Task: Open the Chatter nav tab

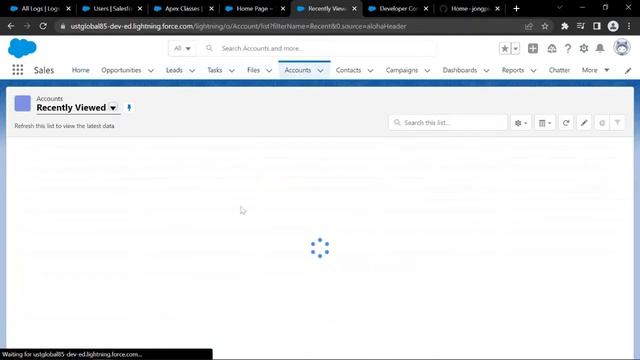Action: 559,70
